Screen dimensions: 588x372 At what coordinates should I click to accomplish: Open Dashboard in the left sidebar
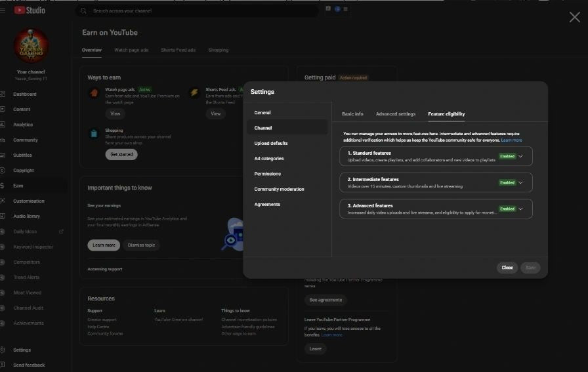[25, 94]
